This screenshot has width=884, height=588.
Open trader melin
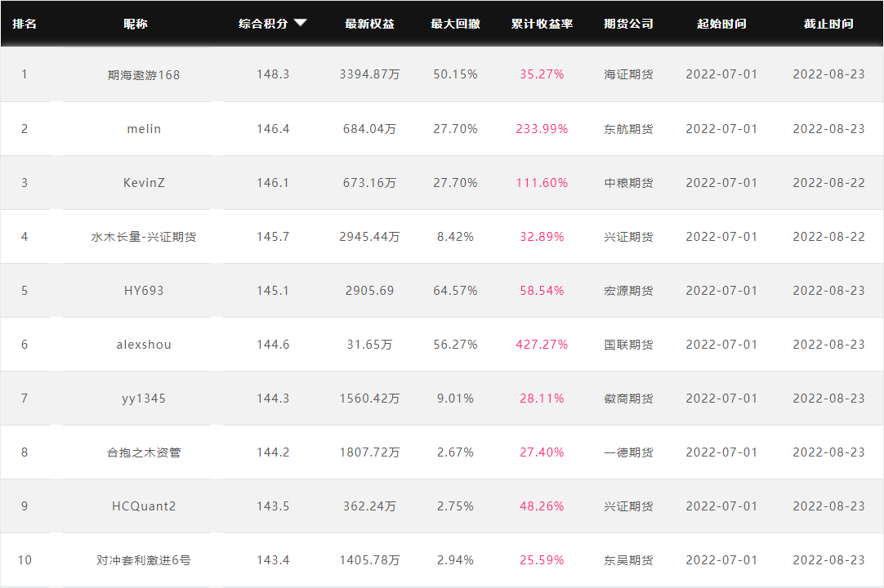pyautogui.click(x=144, y=128)
